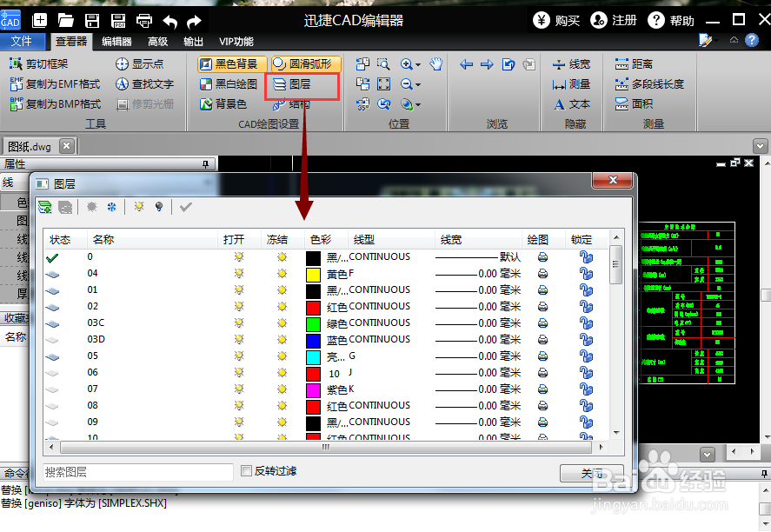Go to next view with right arrow
This screenshot has width=771, height=532.
coord(487,64)
